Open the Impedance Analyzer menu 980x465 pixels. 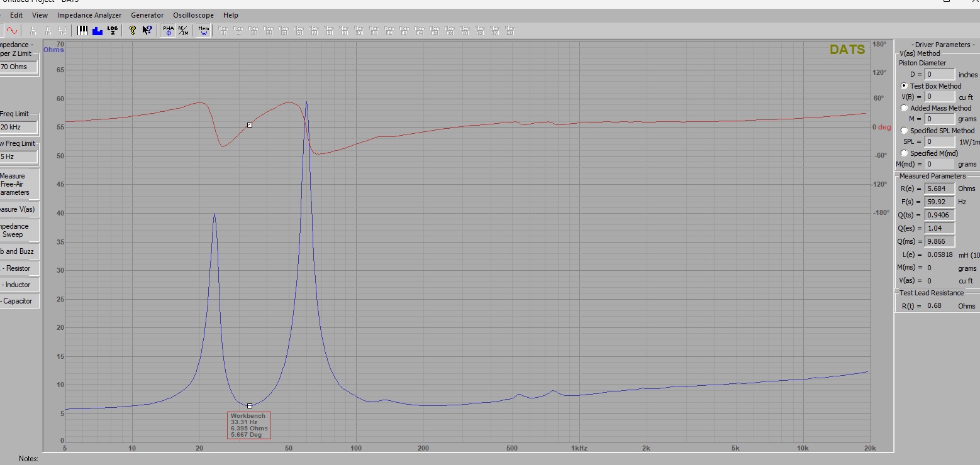(89, 15)
